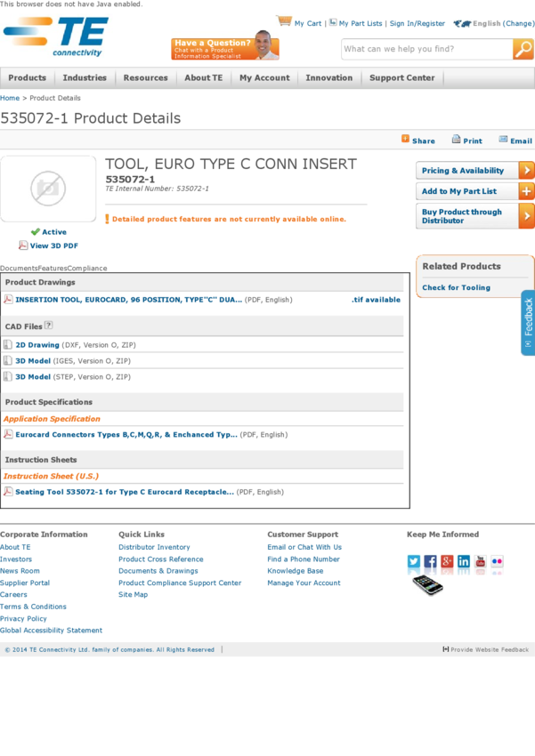Open the Support Center menu item
The height and width of the screenshot is (756, 535).
(401, 78)
